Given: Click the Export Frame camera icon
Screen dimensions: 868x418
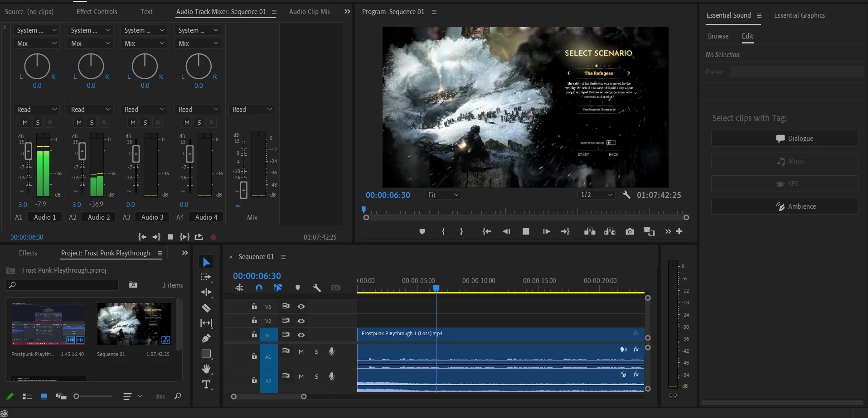Looking at the screenshot, I should 630,231.
